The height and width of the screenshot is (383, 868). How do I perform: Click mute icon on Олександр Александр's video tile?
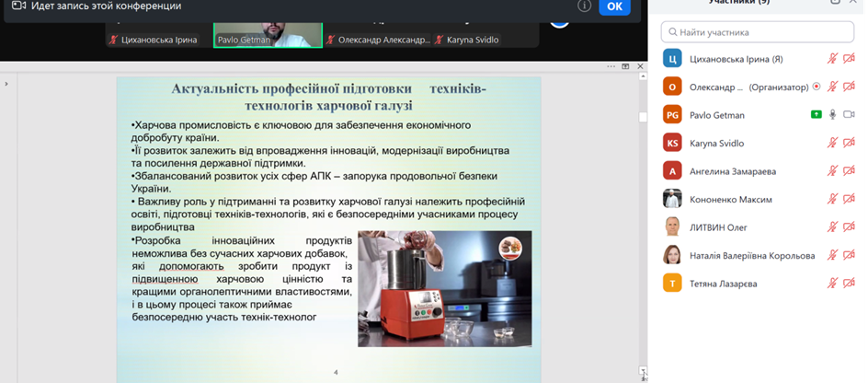tap(330, 40)
